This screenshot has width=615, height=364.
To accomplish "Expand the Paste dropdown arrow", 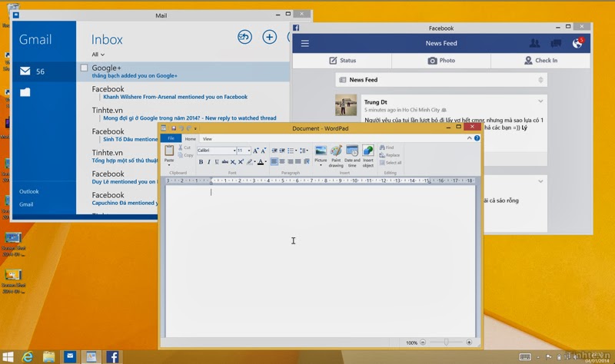I will 169,165.
